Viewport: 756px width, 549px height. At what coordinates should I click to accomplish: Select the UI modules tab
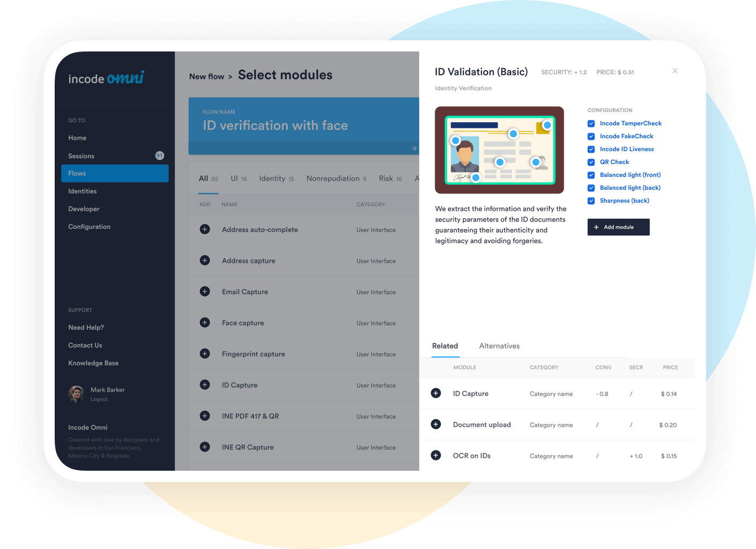click(x=239, y=179)
